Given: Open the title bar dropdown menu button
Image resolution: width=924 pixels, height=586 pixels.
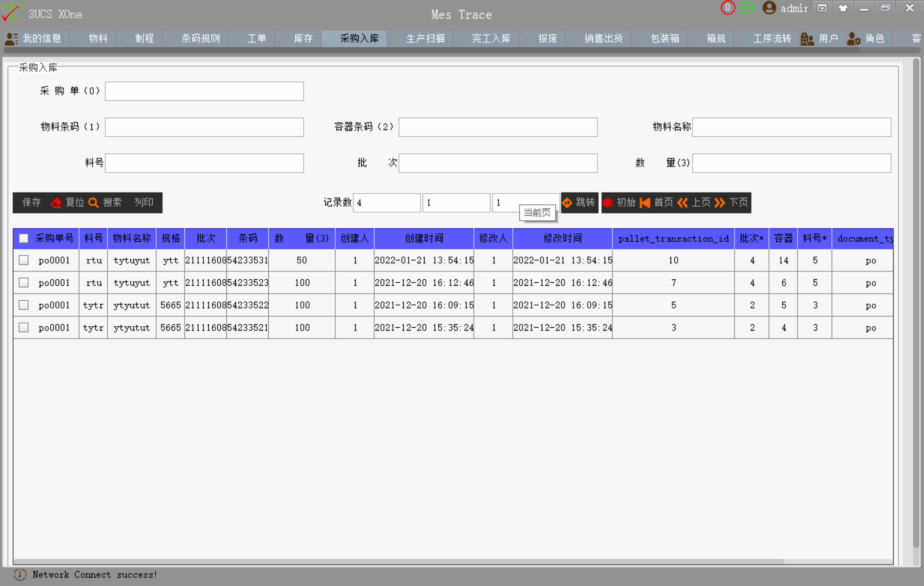Looking at the screenshot, I should [x=822, y=8].
